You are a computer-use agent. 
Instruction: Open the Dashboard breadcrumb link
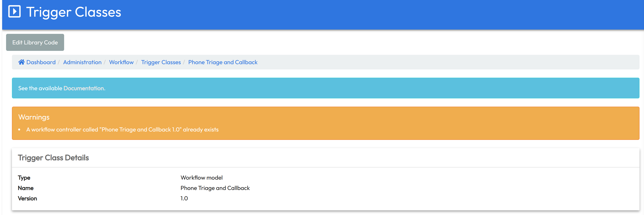pos(41,62)
